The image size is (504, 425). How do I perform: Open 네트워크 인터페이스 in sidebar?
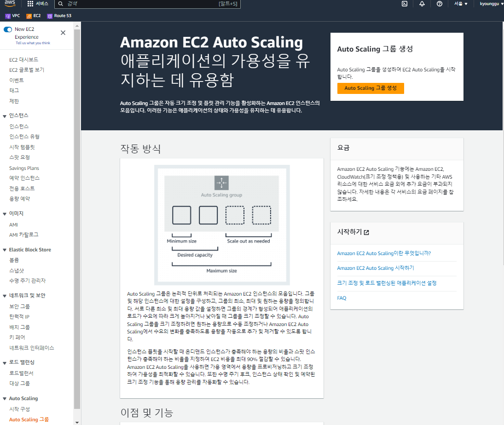pos(31,348)
